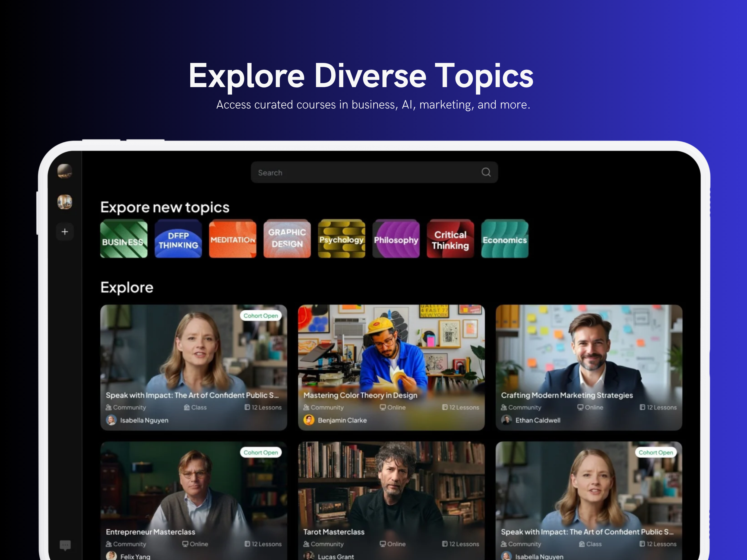Open Crafting Modern Marketing Strategies course title

(567, 395)
